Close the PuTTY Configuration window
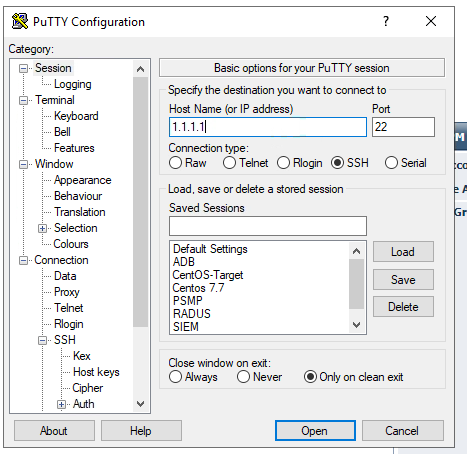467x454 pixels. [431, 21]
